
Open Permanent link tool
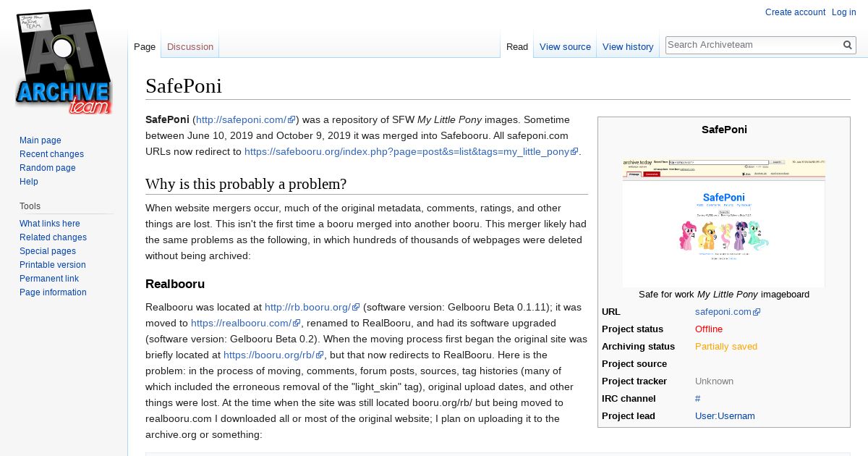49,279
